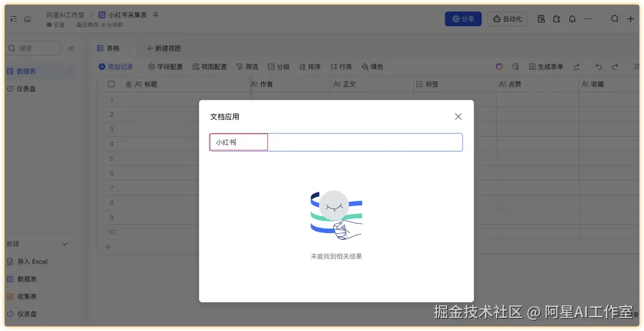The width and height of the screenshot is (644, 331).
Task: Select row number 1
Action: tap(112, 100)
